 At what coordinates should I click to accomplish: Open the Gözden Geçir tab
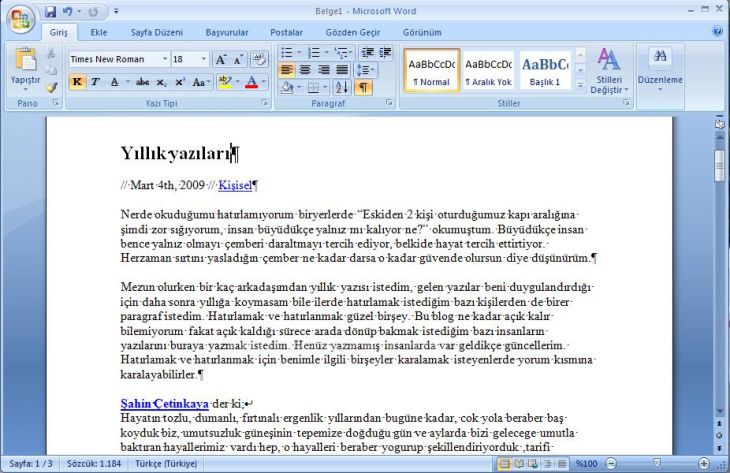[352, 32]
